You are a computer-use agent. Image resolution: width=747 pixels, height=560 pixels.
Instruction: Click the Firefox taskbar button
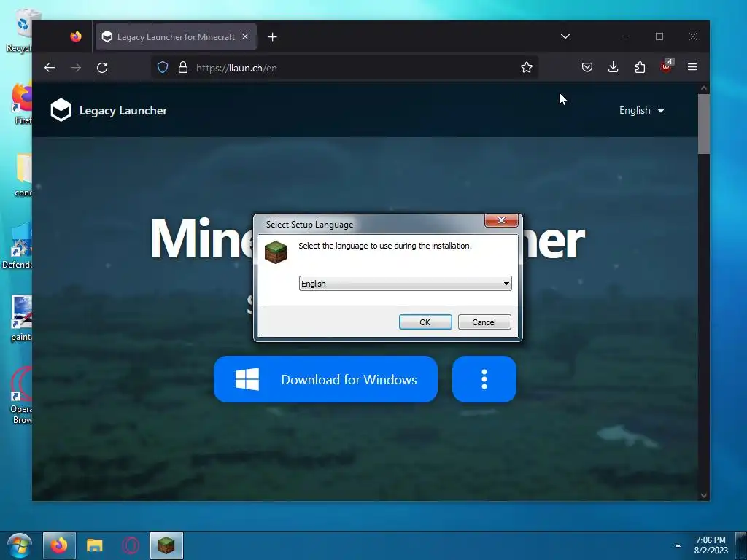coord(59,545)
